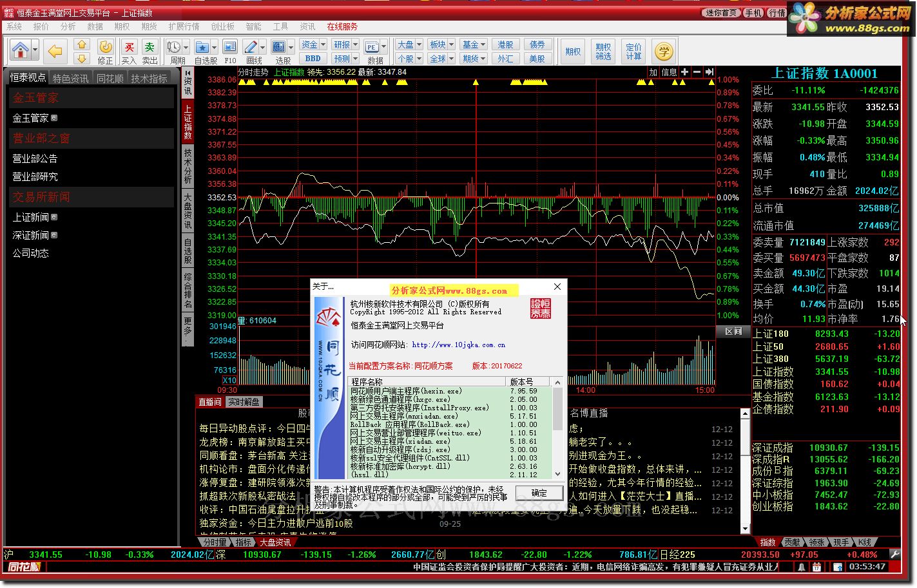Open the 板块 dropdown
The image size is (917, 588).
click(452, 44)
